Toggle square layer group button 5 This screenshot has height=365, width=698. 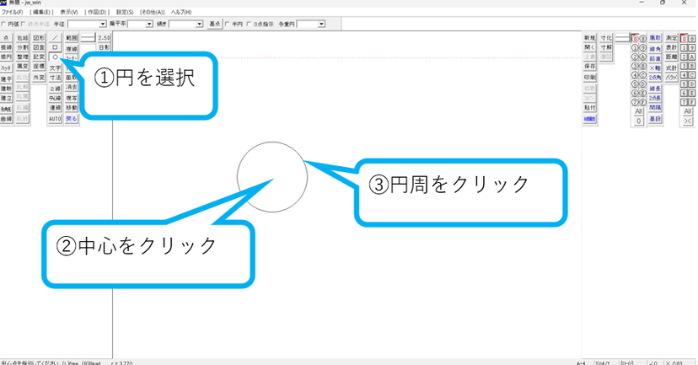tap(684, 84)
